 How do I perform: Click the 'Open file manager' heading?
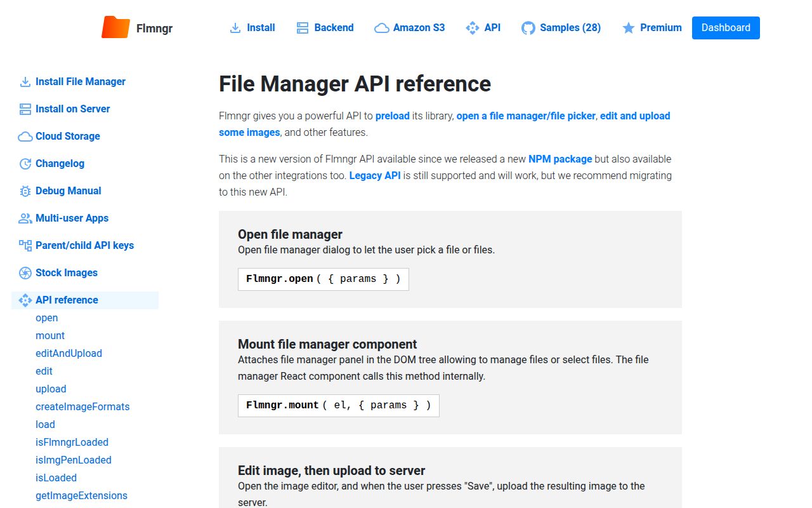[x=290, y=234]
